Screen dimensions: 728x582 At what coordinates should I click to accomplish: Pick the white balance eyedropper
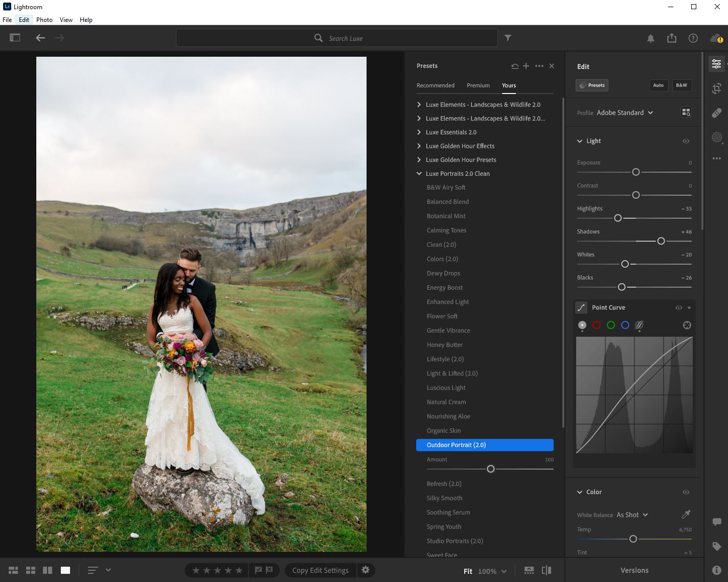(686, 515)
